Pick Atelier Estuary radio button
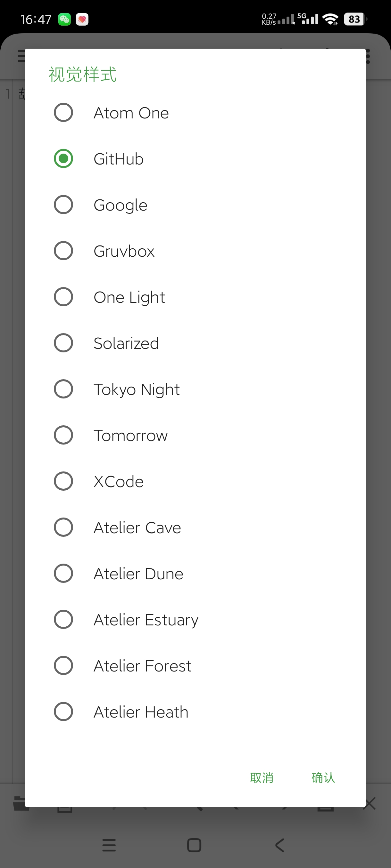The image size is (391, 868). (x=63, y=619)
